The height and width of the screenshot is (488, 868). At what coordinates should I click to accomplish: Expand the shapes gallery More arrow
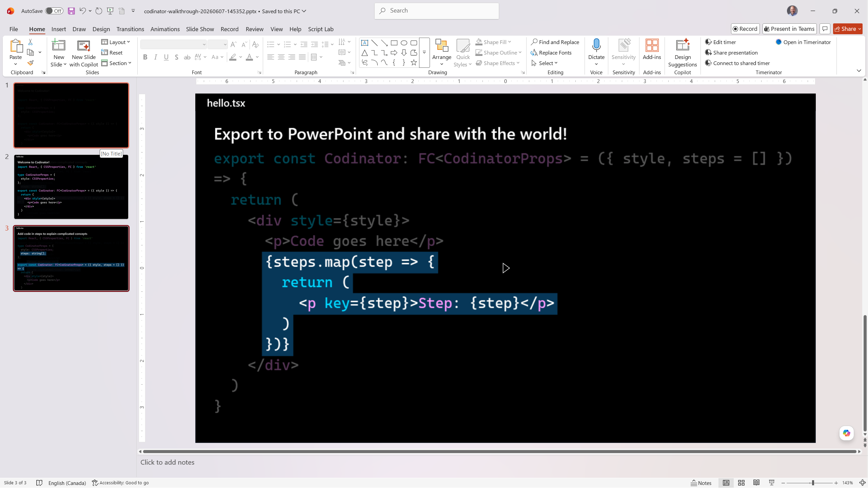tap(424, 53)
